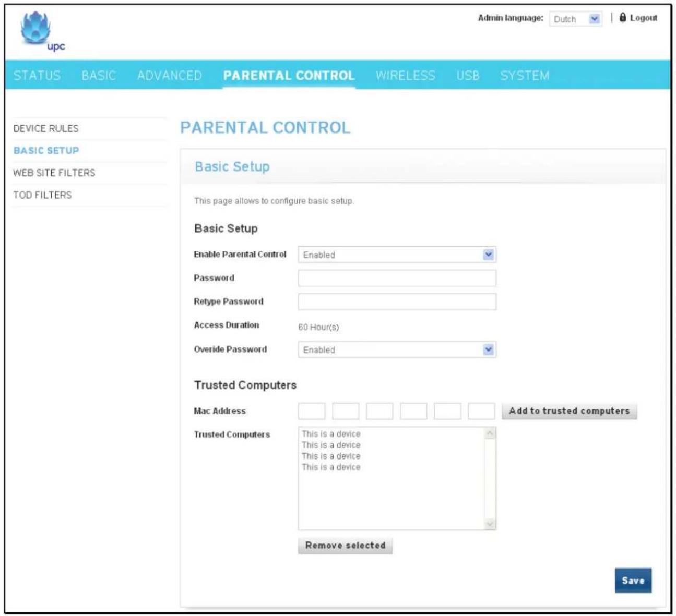Image resolution: width=676 pixels, height=616 pixels.
Task: Open the Admin language dropdown
Action: 576,19
